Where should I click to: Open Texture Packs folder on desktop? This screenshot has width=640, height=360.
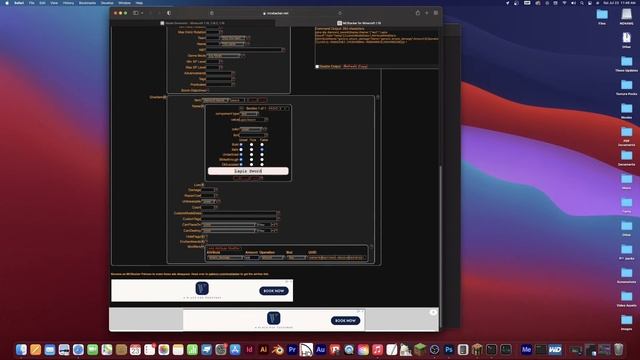626,87
